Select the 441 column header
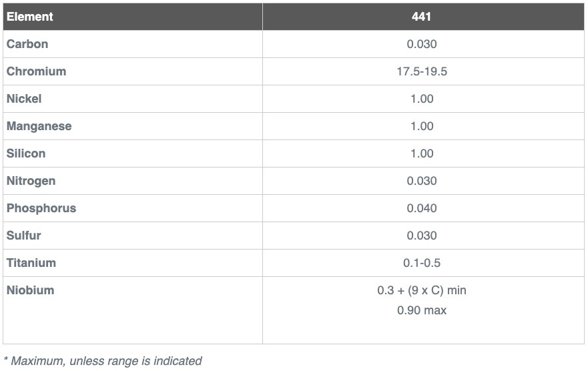Screen dimensions: 588x371 tap(421, 17)
